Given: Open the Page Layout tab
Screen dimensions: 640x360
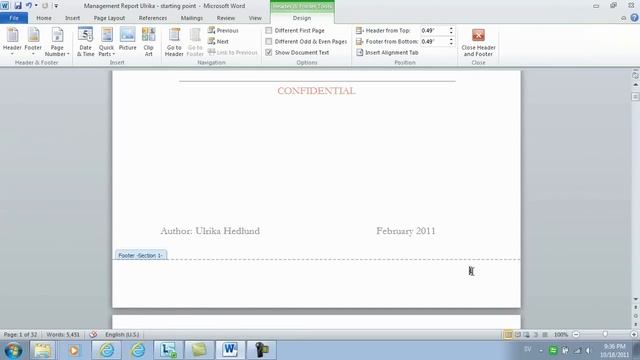Looking at the screenshot, I should [x=109, y=18].
